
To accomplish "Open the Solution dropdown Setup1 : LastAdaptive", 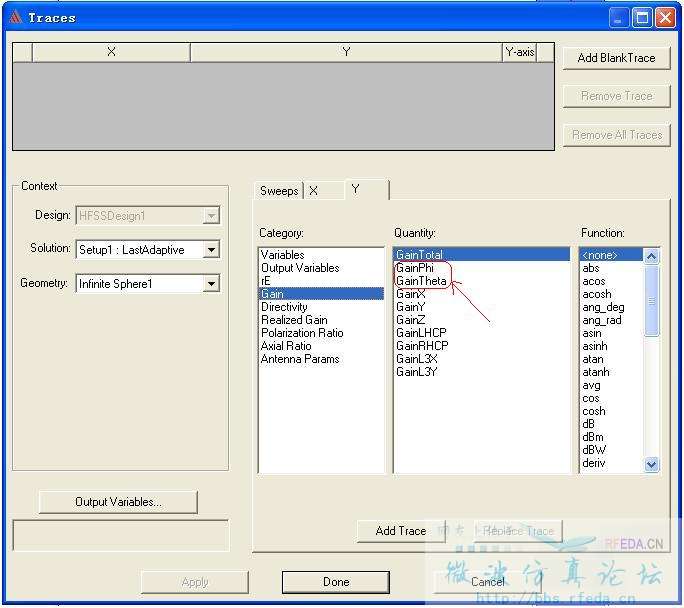I will [210, 250].
